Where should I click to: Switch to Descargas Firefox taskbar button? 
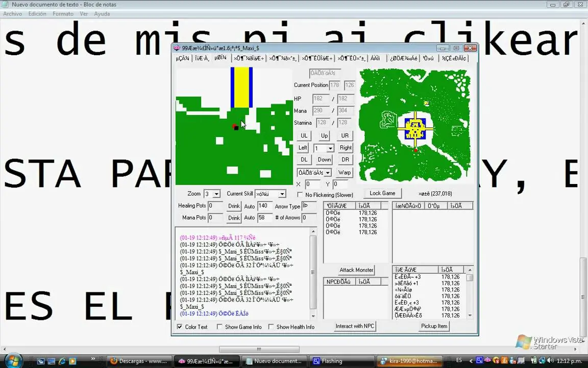(139, 361)
